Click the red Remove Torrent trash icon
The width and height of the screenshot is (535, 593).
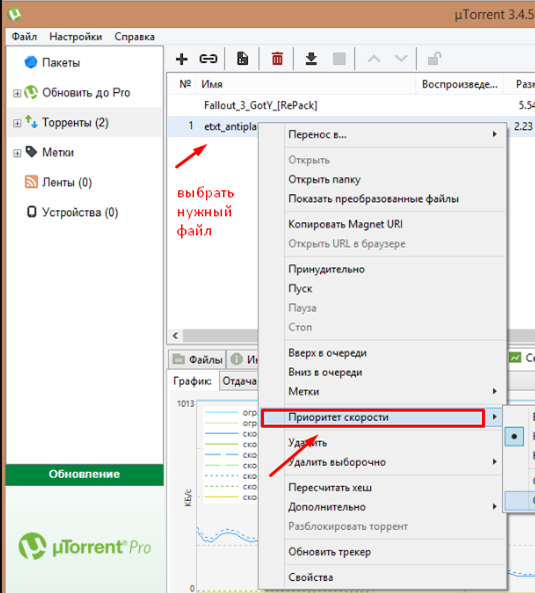277,59
